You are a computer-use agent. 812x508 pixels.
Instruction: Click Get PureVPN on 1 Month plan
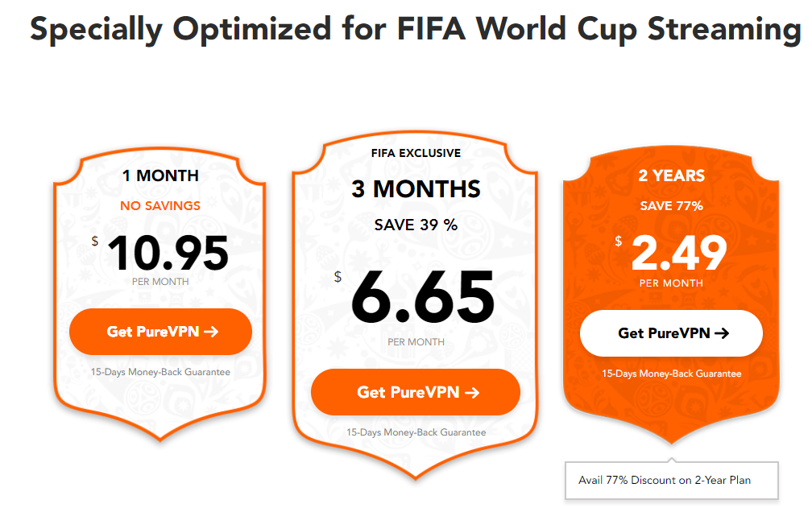(160, 332)
